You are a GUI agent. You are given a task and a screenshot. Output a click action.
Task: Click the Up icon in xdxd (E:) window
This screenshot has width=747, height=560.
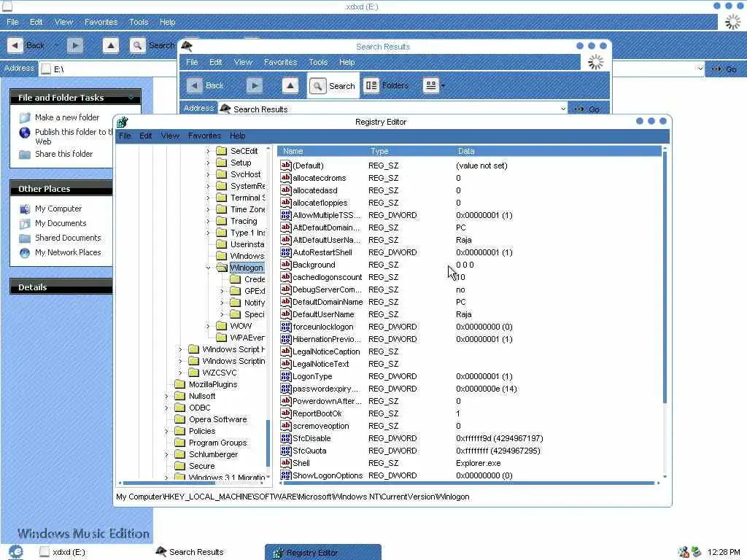point(111,45)
